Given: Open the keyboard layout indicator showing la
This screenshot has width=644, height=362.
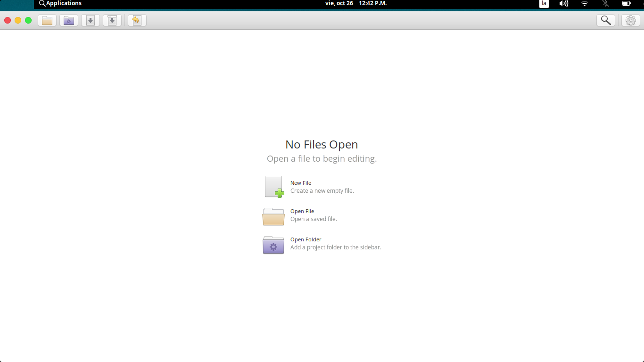Looking at the screenshot, I should (544, 4).
